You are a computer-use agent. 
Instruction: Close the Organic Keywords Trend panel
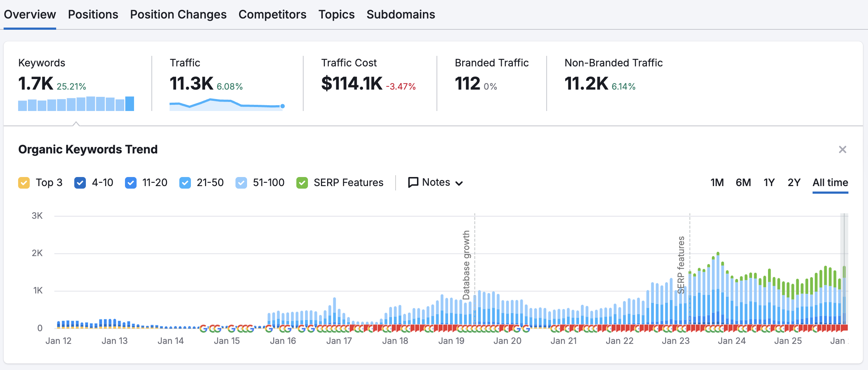pos(842,149)
